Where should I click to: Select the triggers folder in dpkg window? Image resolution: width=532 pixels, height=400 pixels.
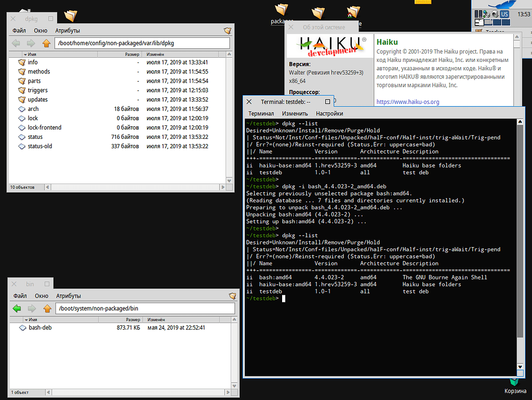[x=37, y=90]
